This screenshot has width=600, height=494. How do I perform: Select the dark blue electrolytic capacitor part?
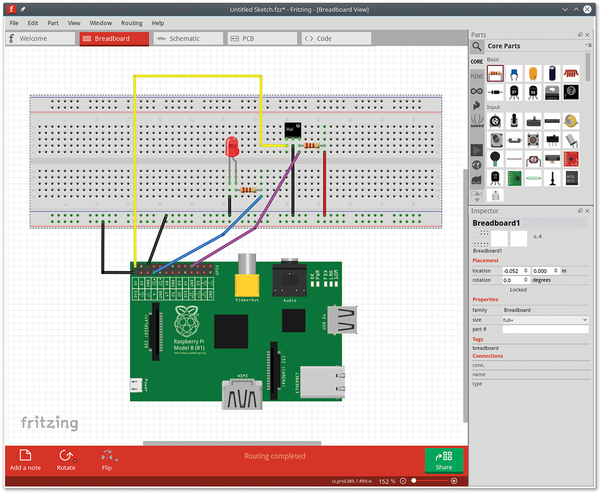click(x=552, y=73)
